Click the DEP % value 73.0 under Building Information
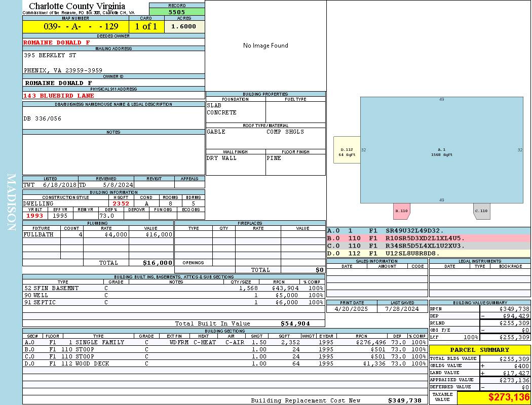This screenshot has height=405, width=532. pyautogui.click(x=106, y=216)
